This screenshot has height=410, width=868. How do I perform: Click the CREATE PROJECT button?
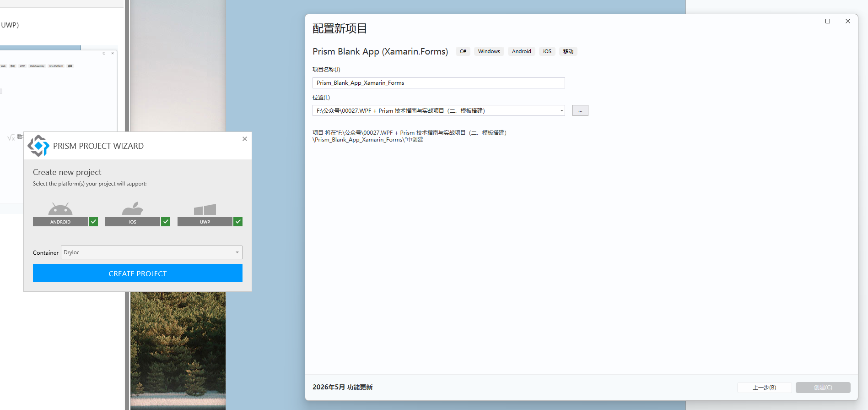click(x=138, y=273)
